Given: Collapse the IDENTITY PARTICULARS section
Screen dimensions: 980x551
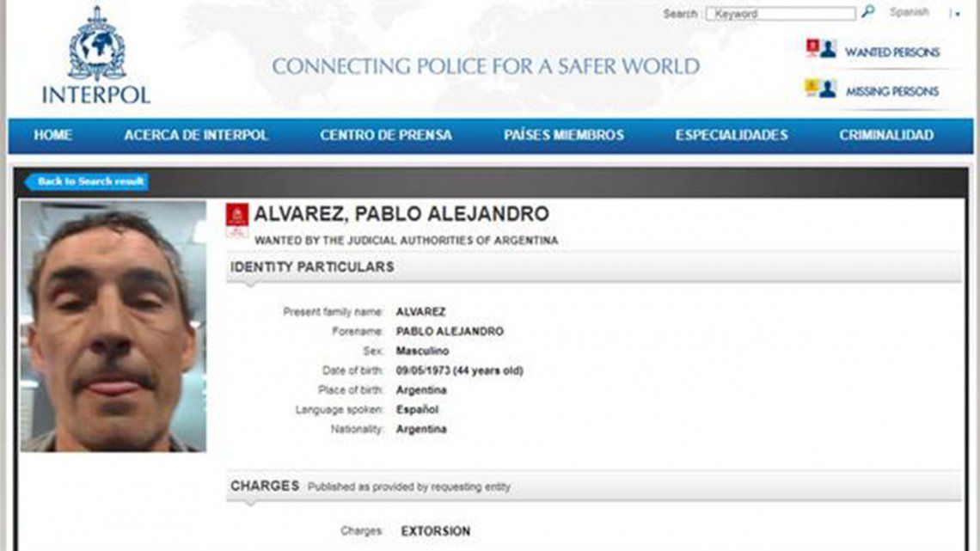Looking at the screenshot, I should tap(594, 267).
